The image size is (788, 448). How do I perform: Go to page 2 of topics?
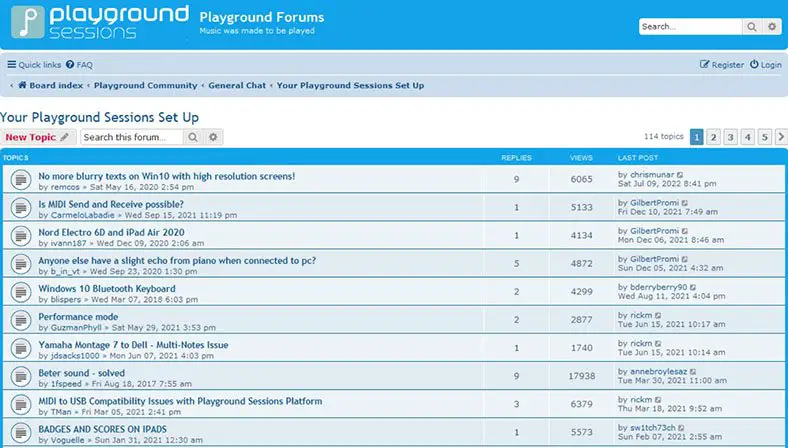coord(713,137)
